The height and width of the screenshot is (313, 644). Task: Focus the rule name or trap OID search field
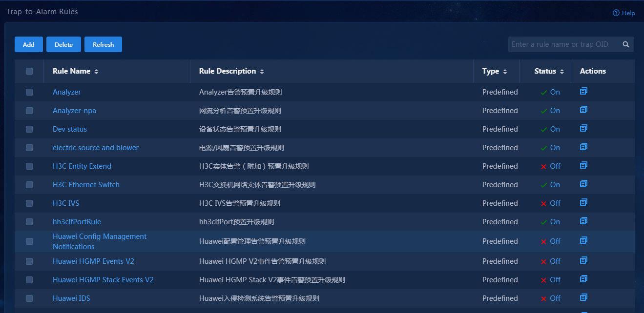pyautogui.click(x=564, y=44)
